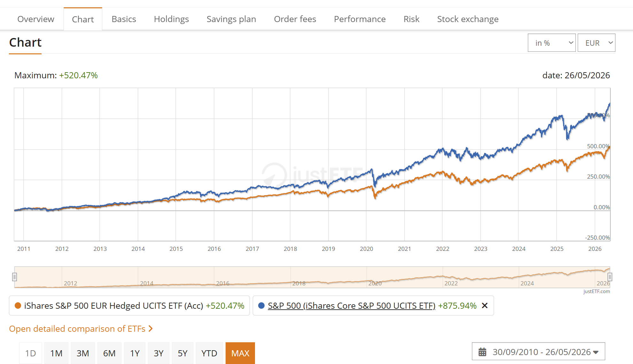Open S&P 500 iShares Core ETF link
The width and height of the screenshot is (633, 364).
coord(351,306)
